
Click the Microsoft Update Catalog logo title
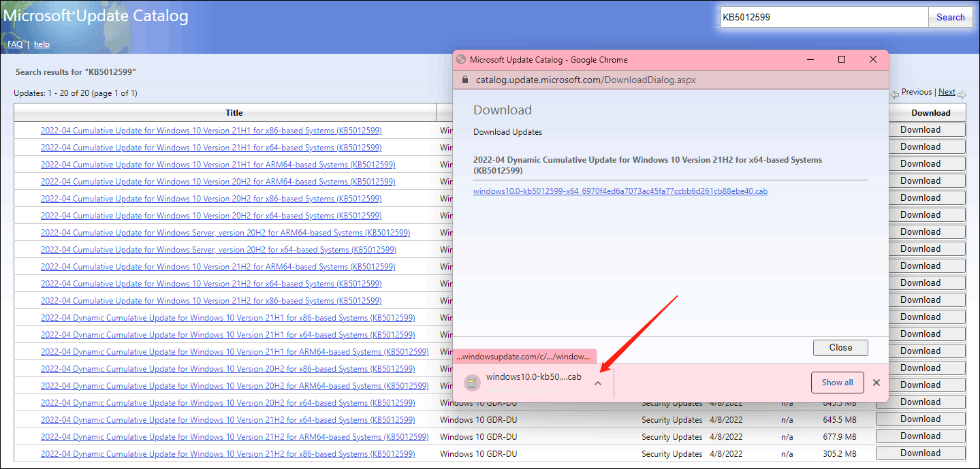(x=95, y=16)
